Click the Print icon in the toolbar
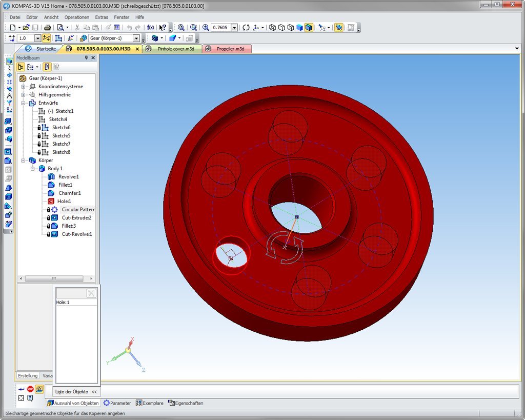Screen dimensions: 525x420 pos(48,28)
